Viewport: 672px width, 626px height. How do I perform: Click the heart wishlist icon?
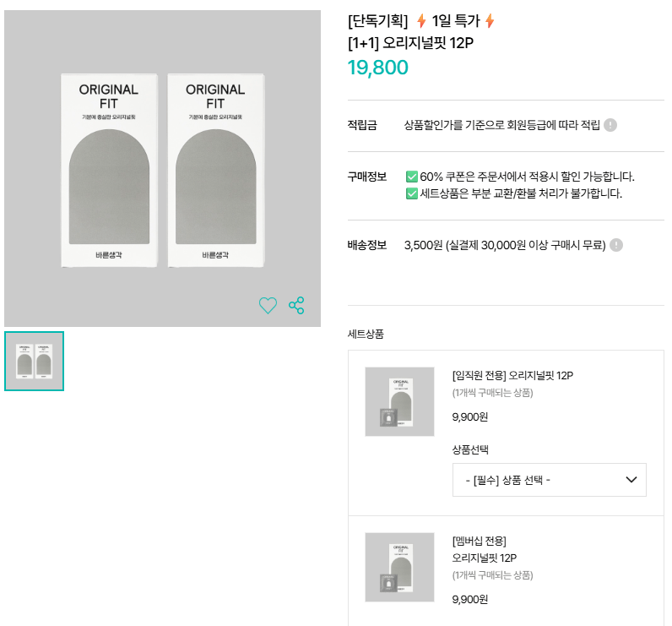tap(268, 305)
